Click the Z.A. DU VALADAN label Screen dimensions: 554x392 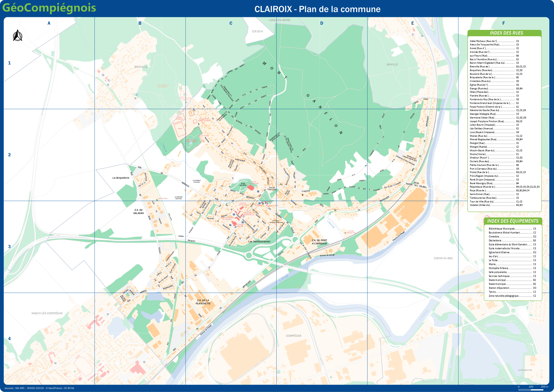(x=138, y=212)
